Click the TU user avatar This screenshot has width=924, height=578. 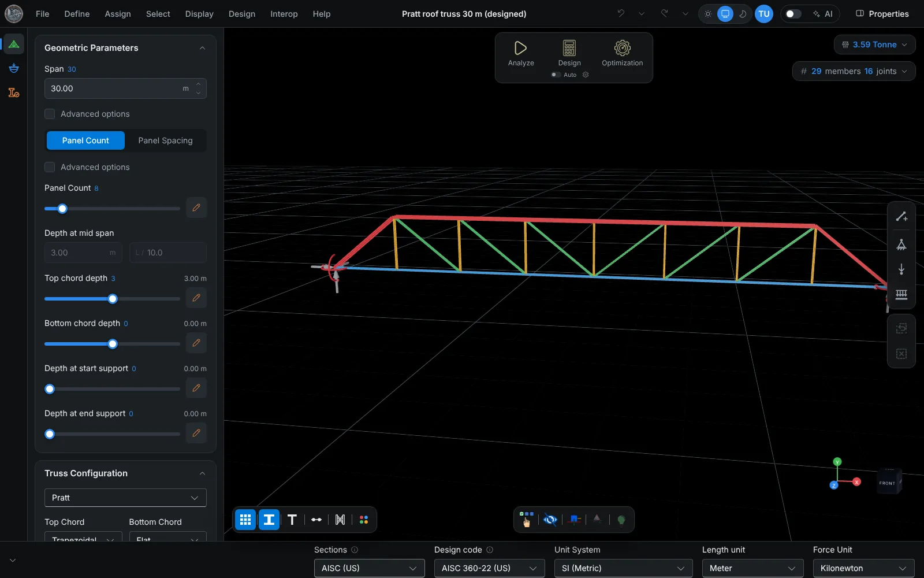(764, 14)
